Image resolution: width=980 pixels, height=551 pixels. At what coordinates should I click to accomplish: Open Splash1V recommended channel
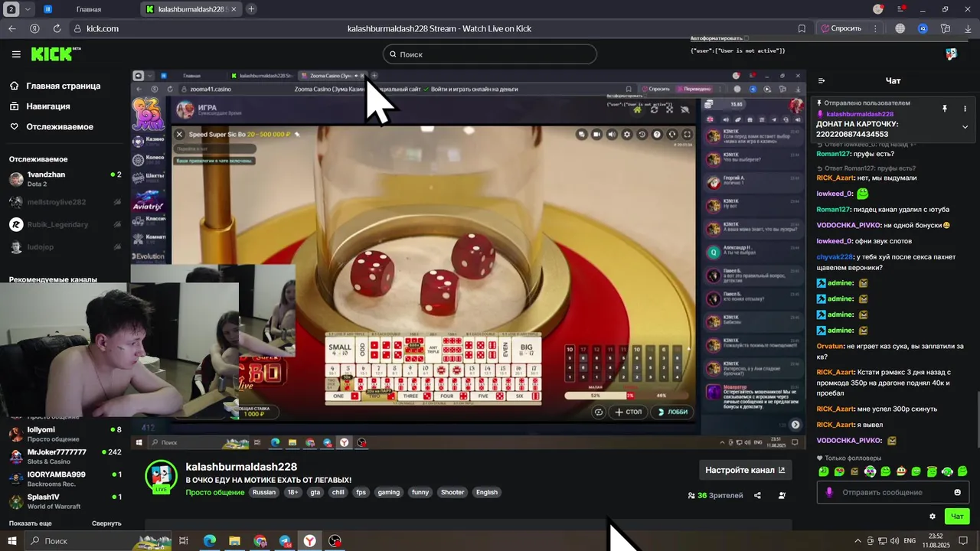click(64, 501)
